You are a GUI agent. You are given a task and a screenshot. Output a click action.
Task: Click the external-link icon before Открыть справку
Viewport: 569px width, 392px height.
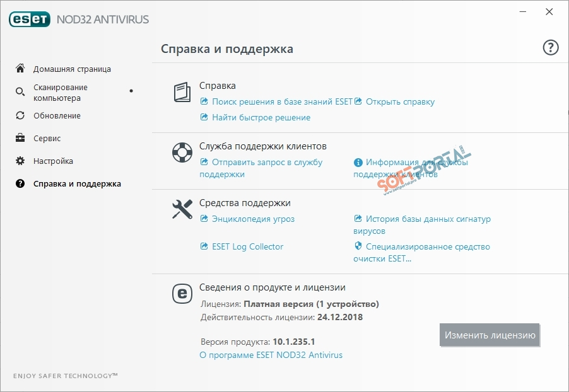[358, 101]
